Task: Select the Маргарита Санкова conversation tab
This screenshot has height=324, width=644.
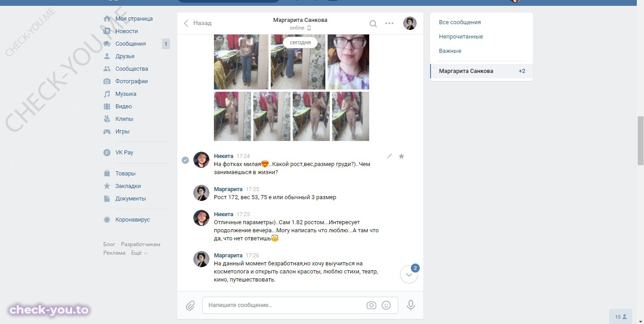Action: pos(482,71)
